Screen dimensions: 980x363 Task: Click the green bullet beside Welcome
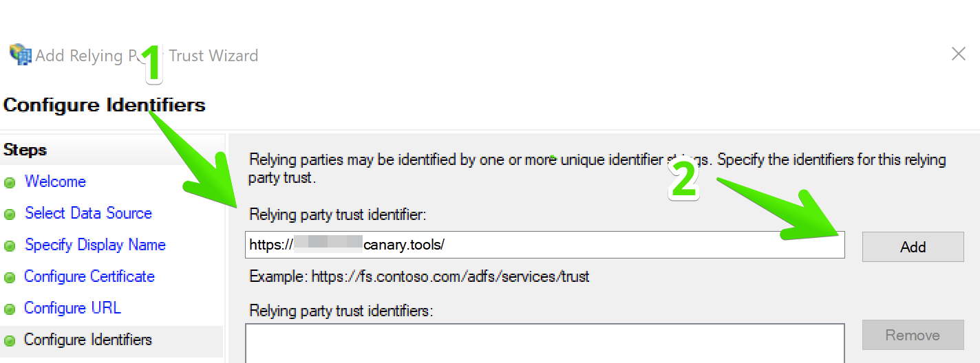click(x=10, y=183)
